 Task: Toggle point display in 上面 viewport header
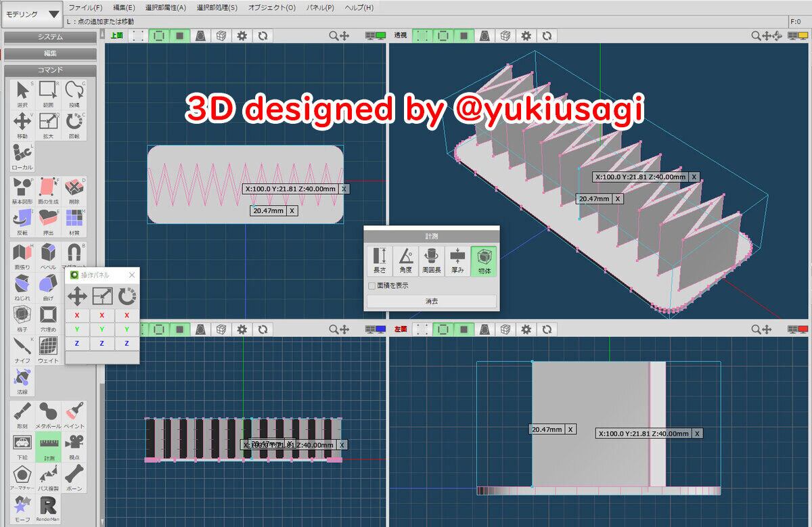137,35
